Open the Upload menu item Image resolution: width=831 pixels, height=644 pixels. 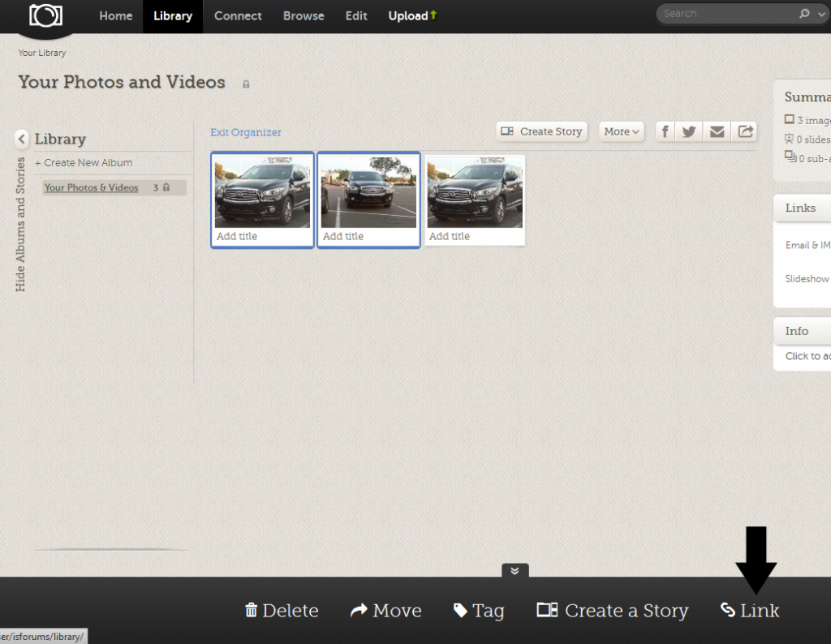(x=412, y=16)
